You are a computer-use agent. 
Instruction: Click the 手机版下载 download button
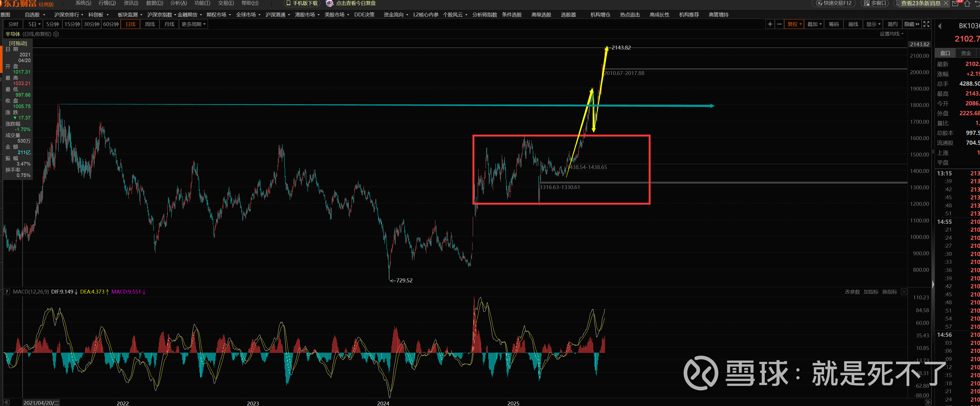302,4
